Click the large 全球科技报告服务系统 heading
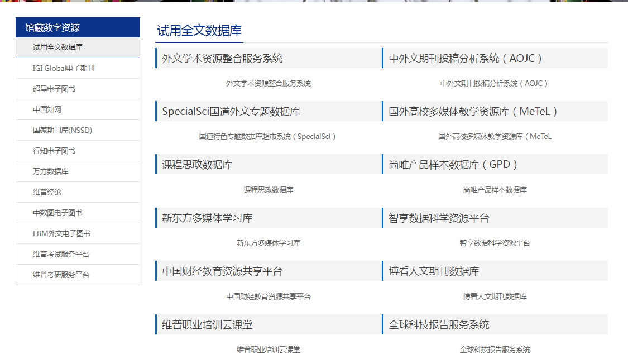The image size is (628, 364). click(439, 325)
